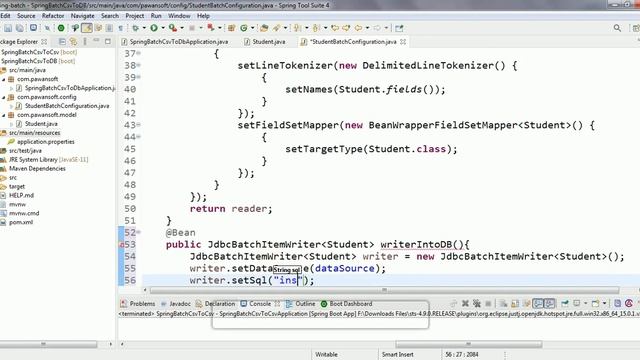The image size is (640, 360).
Task: Click the Open Type folder icon in toolbar
Action: [264, 28]
